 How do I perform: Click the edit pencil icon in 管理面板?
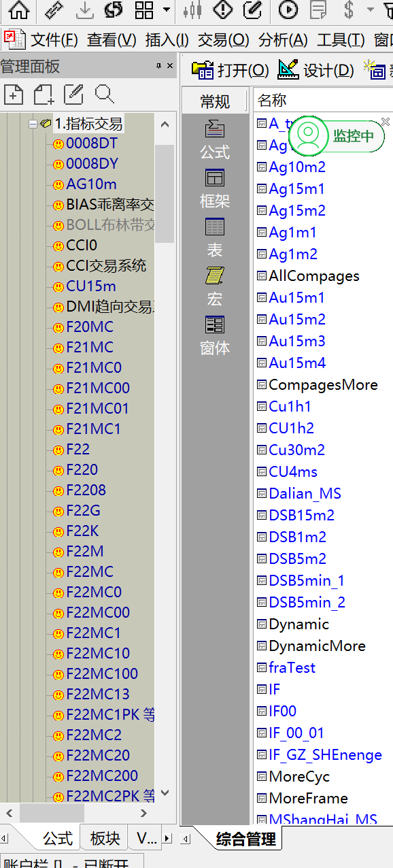point(74,95)
